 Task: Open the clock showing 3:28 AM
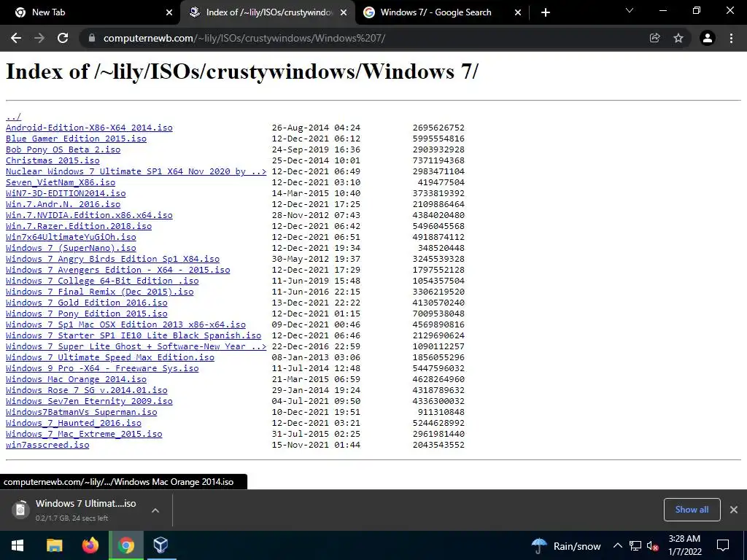coord(685,545)
